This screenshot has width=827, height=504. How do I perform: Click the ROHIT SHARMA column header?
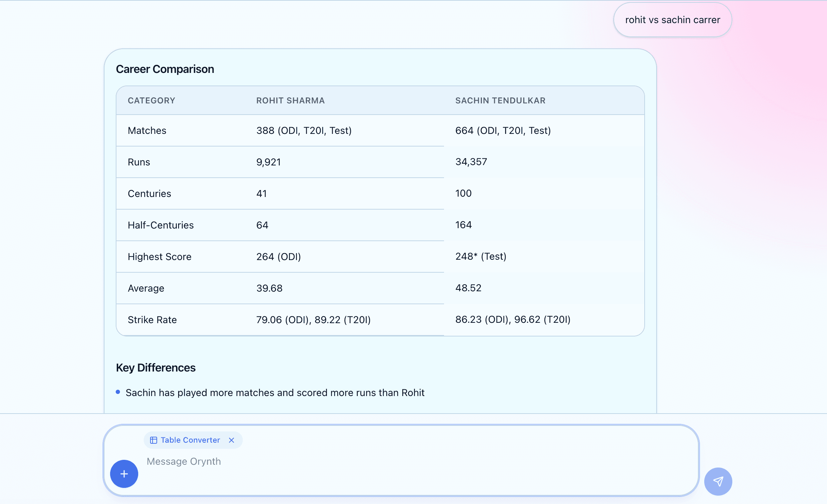[290, 101]
